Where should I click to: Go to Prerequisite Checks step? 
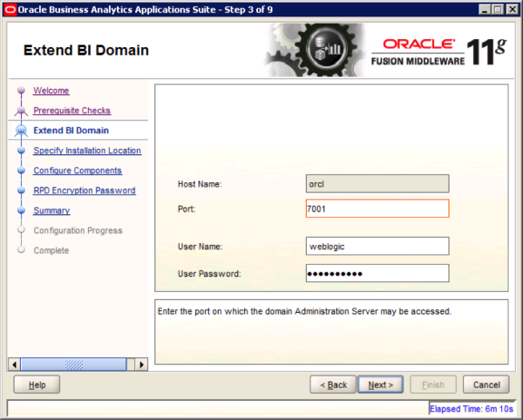(x=71, y=111)
